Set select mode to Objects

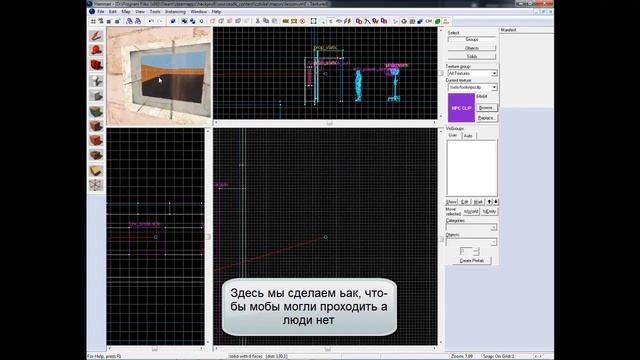click(472, 48)
